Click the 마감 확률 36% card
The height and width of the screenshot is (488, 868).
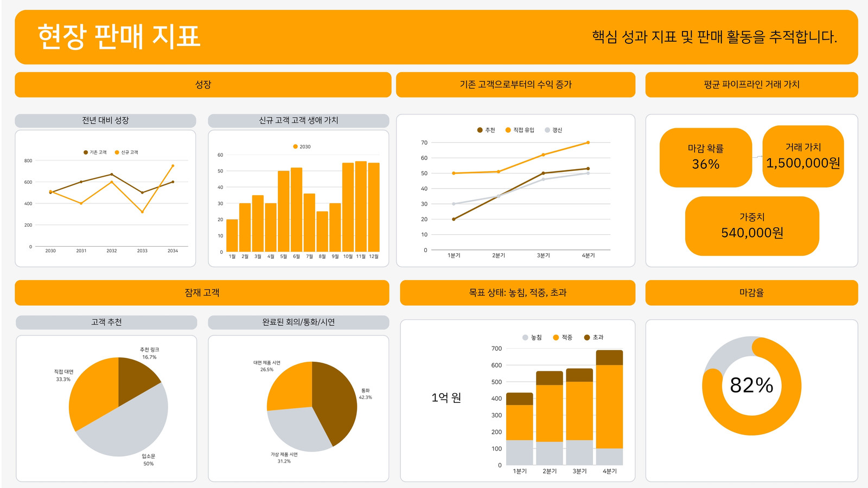(x=706, y=158)
